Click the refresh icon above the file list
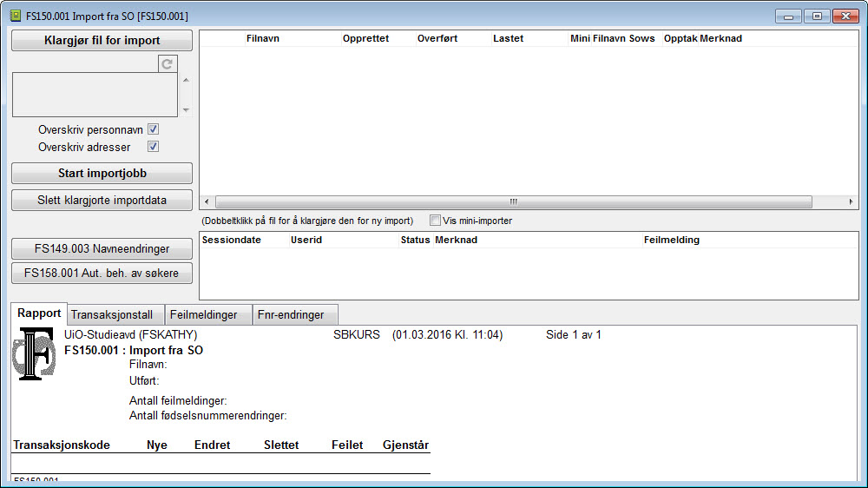 coord(168,63)
